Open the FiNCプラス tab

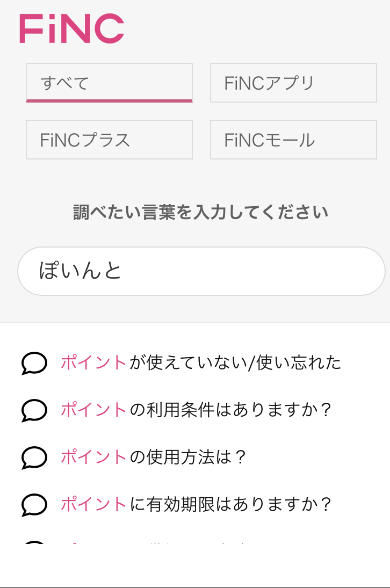[x=109, y=140]
